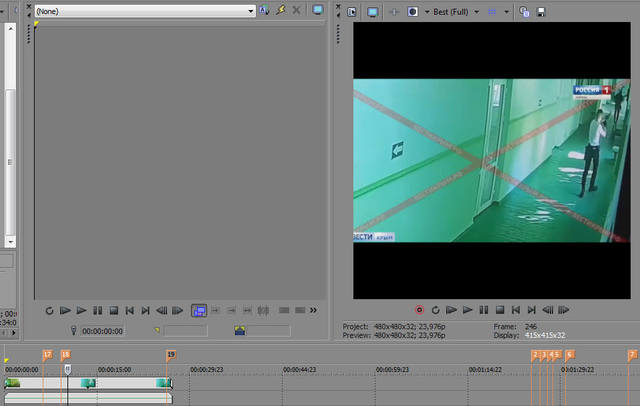
Task: Click timeline marker 19
Action: (171, 355)
